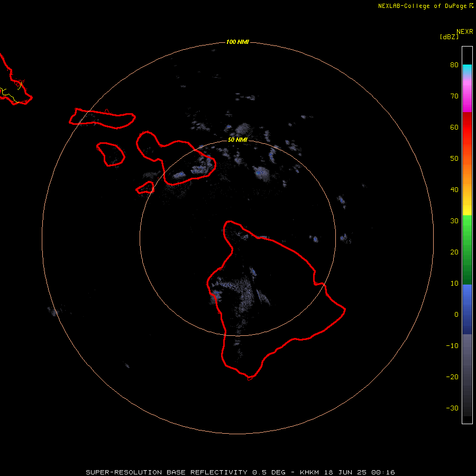
Task: Click the -30 dBZ scale value
Action: pyautogui.click(x=452, y=408)
